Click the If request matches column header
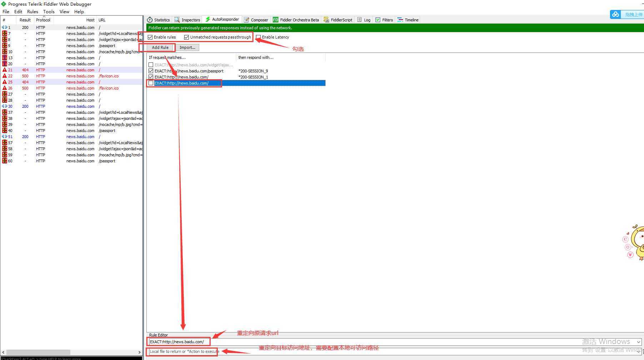Viewport: 644px width, 360px height. (x=191, y=57)
